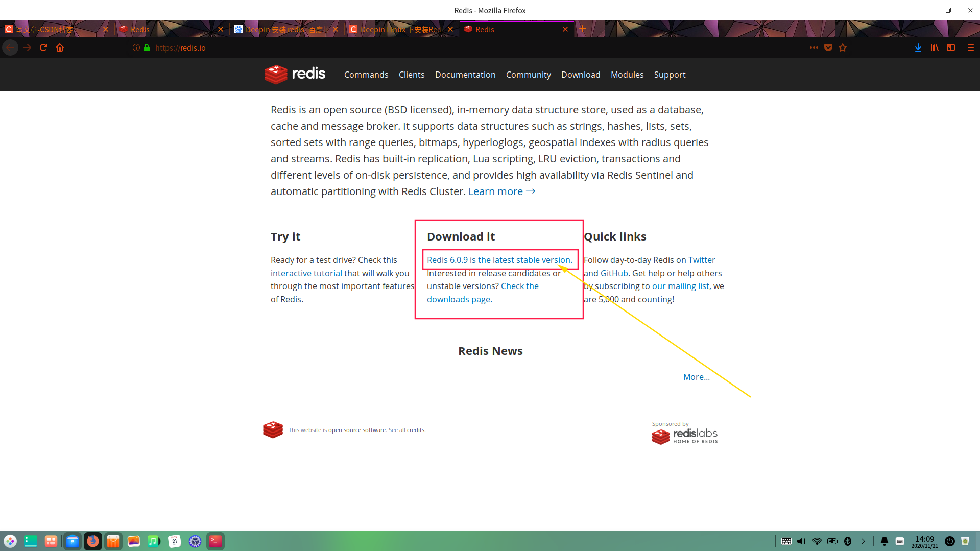980x551 pixels.
Task: Toggle the Firefox sidebar
Action: click(x=951, y=47)
